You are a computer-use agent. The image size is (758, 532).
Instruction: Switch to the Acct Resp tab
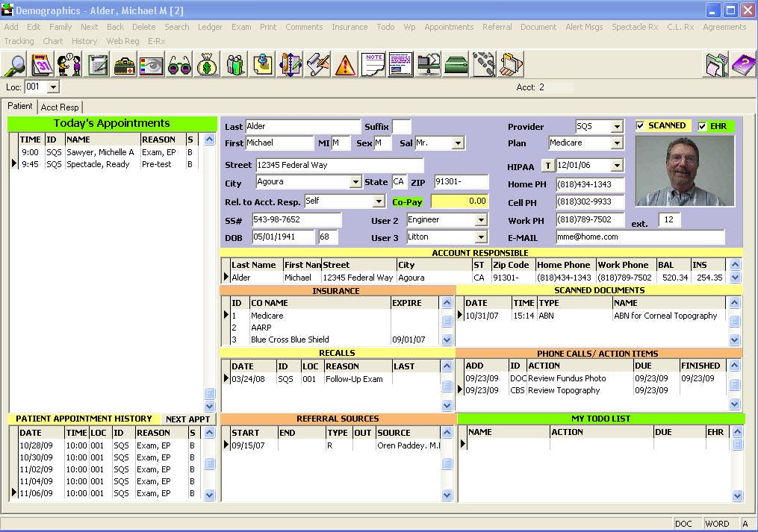(60, 107)
